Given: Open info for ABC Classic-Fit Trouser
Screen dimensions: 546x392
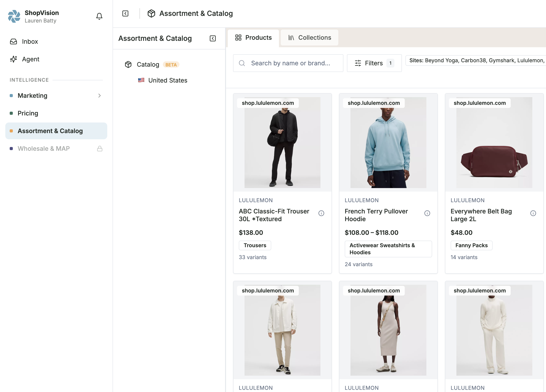Looking at the screenshot, I should 321,213.
